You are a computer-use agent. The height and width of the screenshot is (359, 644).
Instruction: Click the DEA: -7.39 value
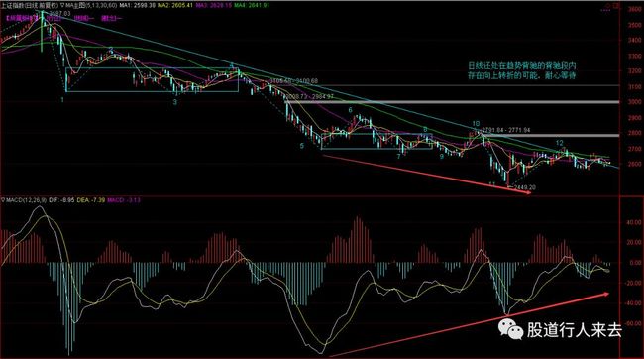coord(91,200)
